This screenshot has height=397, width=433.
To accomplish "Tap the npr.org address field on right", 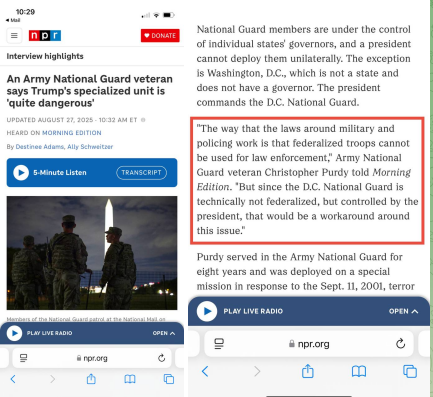I will 309,344.
